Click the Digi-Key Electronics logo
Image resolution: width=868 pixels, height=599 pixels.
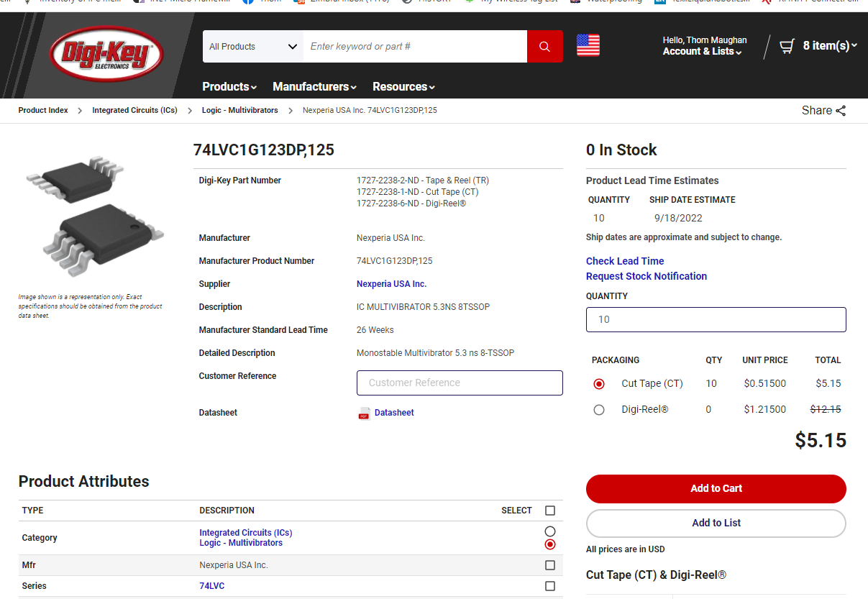106,54
